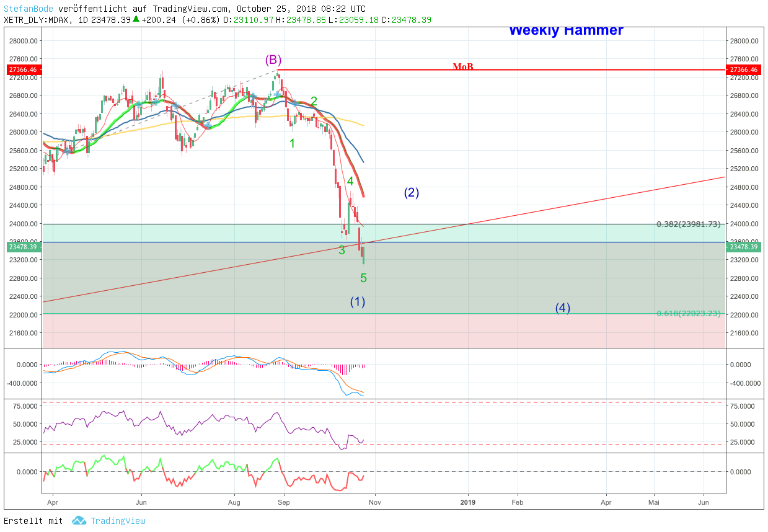
Task: Click the -400.0000 value on right MACD scale
Action: click(x=746, y=383)
